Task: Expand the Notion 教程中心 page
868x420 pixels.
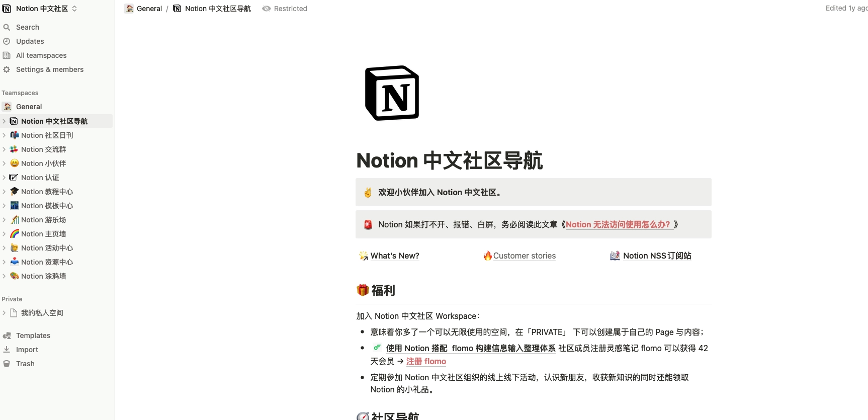Action: coord(4,192)
